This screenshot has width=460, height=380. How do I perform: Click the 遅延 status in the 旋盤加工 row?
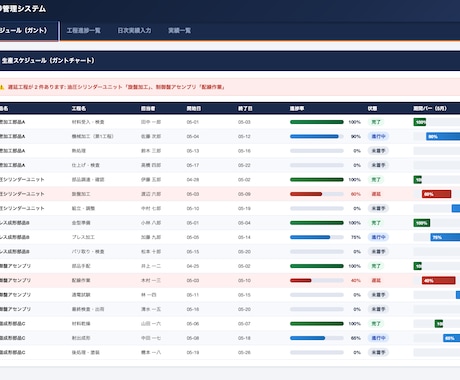pos(376,194)
